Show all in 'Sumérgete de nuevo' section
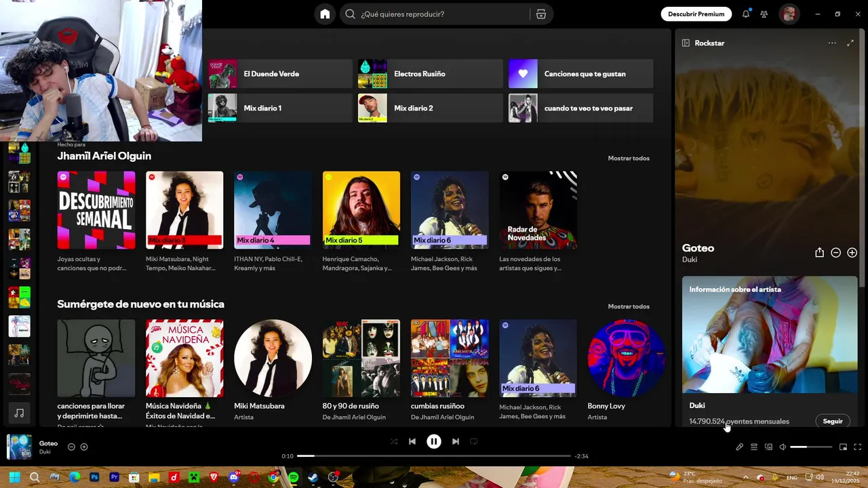 [x=629, y=306]
